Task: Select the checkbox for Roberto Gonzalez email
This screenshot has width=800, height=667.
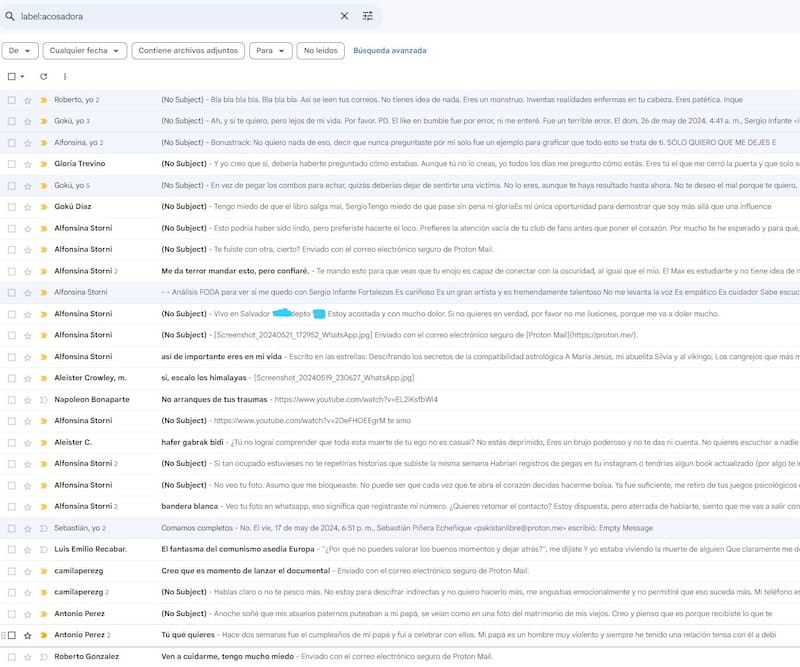Action: point(12,656)
